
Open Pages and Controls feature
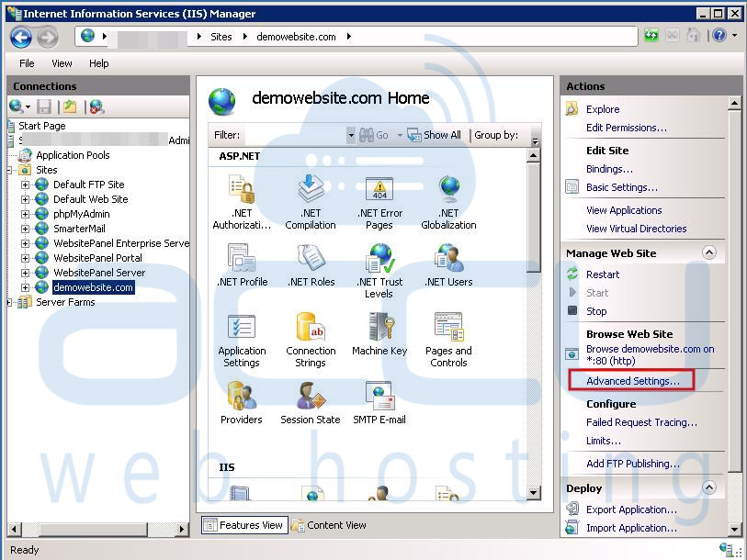click(x=448, y=340)
